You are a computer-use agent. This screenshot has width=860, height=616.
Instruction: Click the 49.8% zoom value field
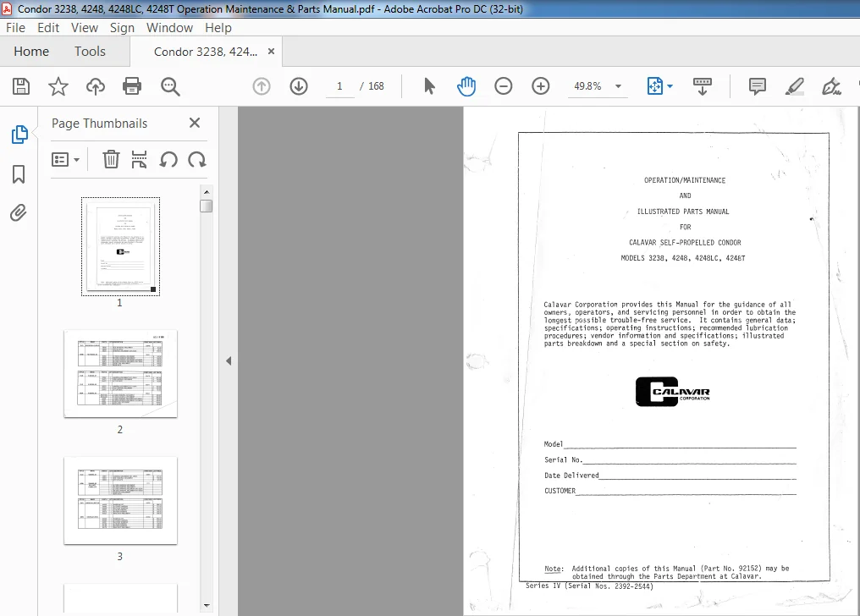[588, 86]
